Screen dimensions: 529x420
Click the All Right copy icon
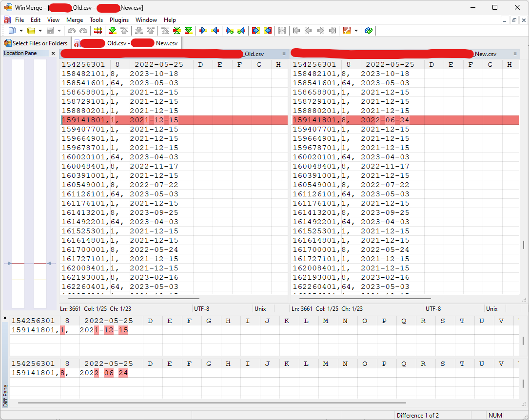(255, 31)
